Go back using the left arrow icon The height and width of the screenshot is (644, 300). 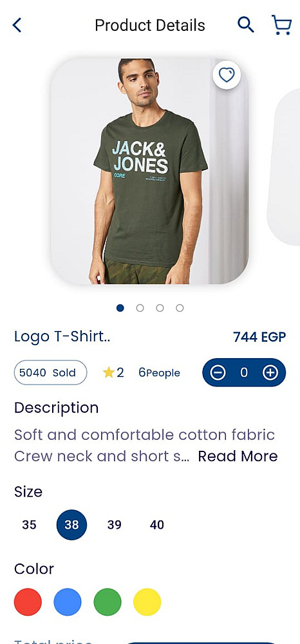[17, 25]
